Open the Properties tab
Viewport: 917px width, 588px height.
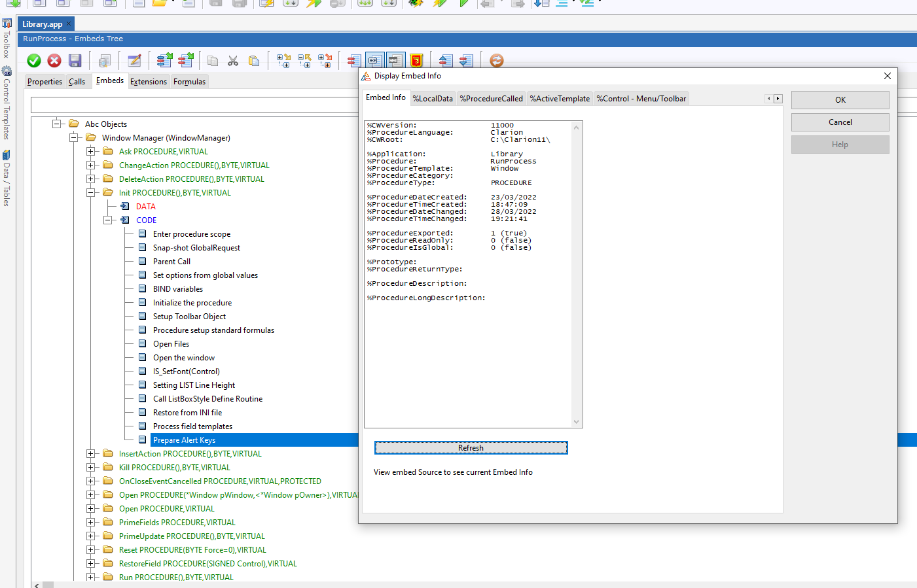point(45,82)
